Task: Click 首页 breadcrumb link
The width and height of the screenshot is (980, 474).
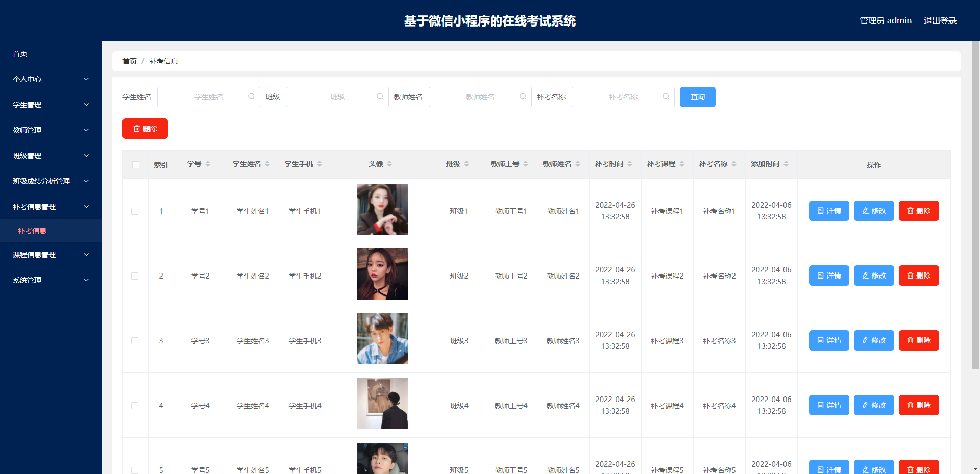Action: click(x=130, y=61)
